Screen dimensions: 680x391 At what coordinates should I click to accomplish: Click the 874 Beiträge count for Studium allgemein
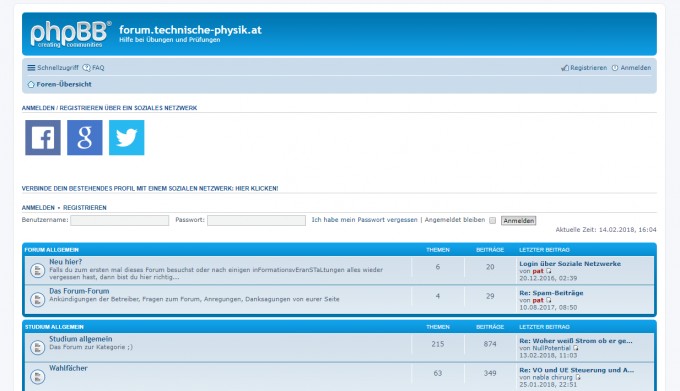click(x=490, y=344)
